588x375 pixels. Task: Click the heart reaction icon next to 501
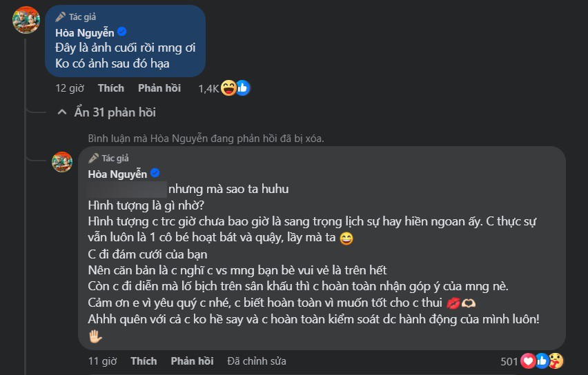click(529, 361)
